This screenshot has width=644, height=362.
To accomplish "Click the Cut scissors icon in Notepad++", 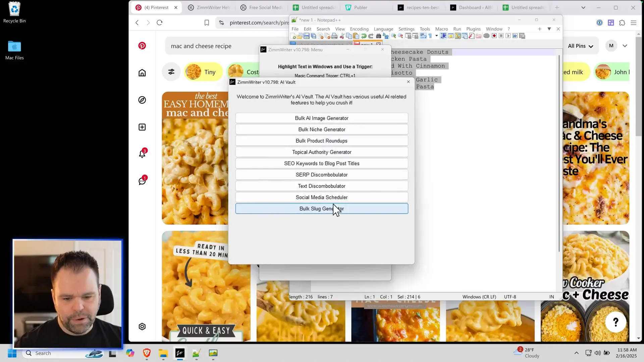I will tap(342, 36).
